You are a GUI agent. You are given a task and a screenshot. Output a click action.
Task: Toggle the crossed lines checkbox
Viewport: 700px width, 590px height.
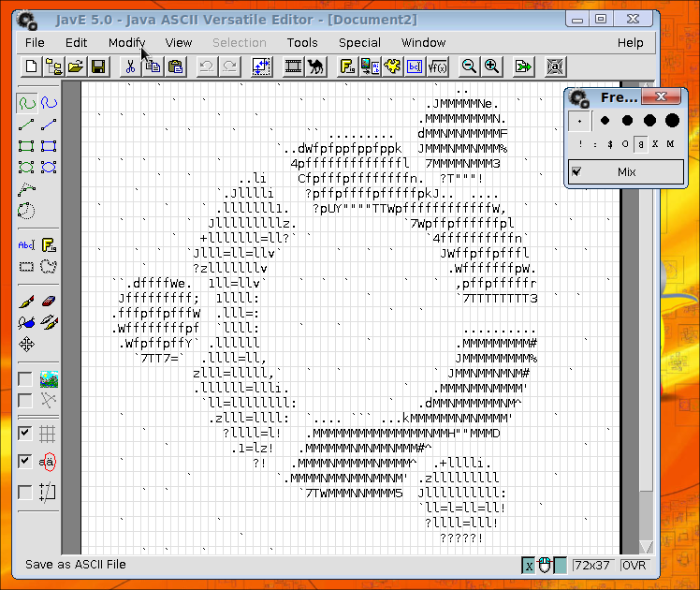coord(24,401)
